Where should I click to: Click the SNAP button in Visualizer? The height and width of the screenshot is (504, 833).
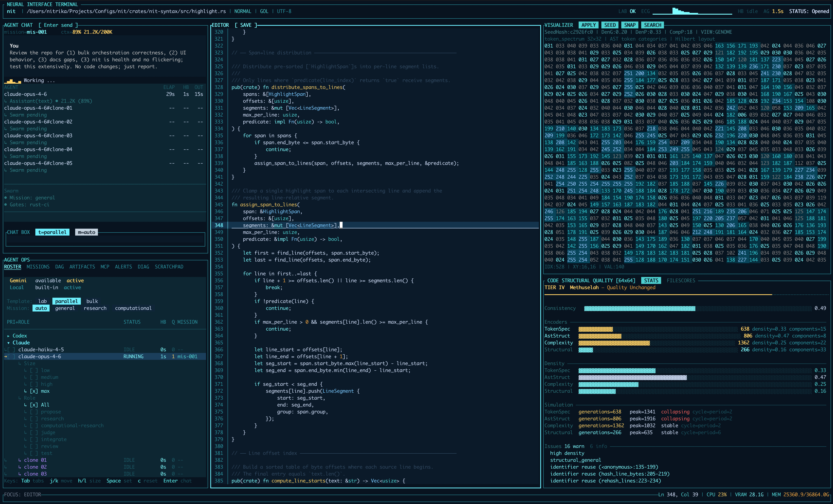coord(630,25)
